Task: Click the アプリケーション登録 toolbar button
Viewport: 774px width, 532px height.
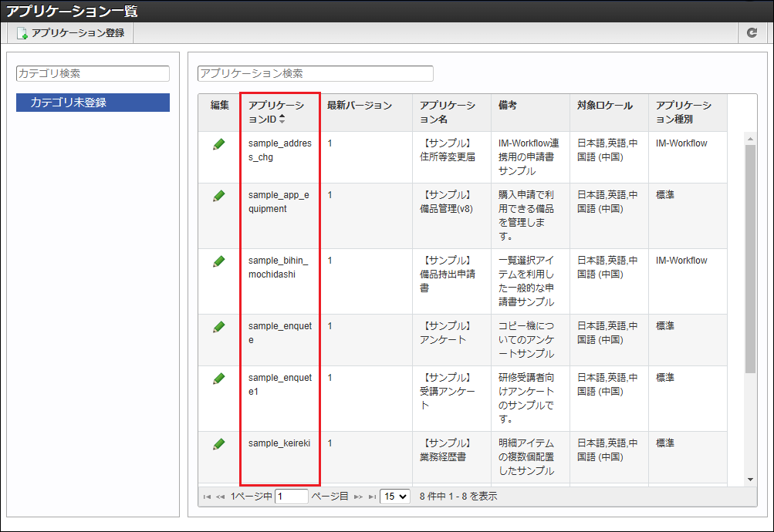Action: (71, 33)
